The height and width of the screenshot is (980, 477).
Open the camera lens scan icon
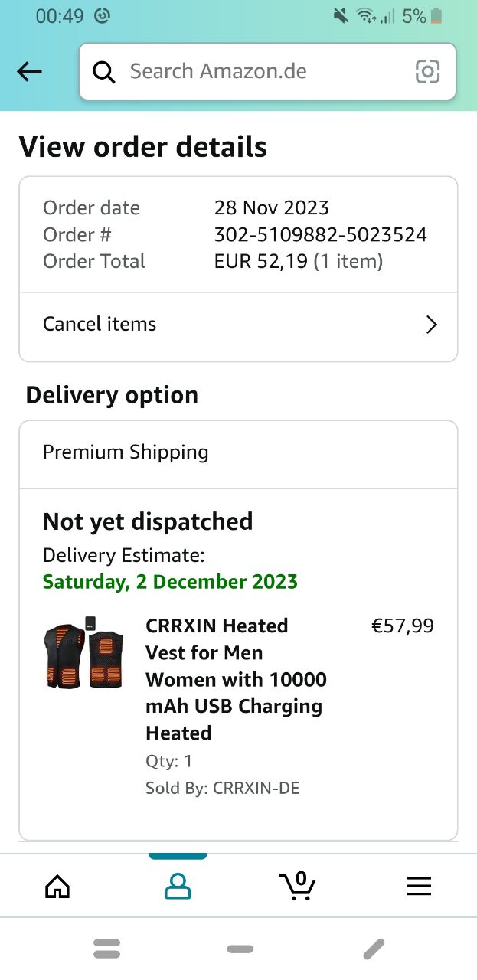click(x=427, y=72)
